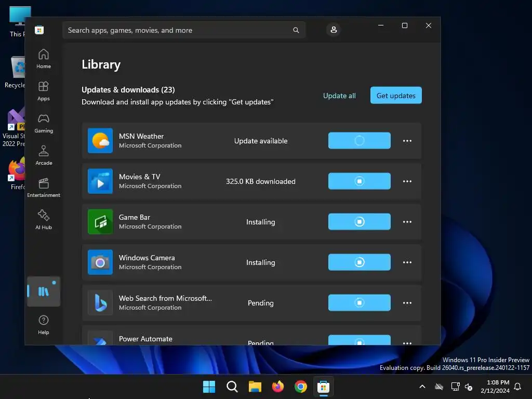Click the Microsoft Store logo icon

pyautogui.click(x=39, y=30)
